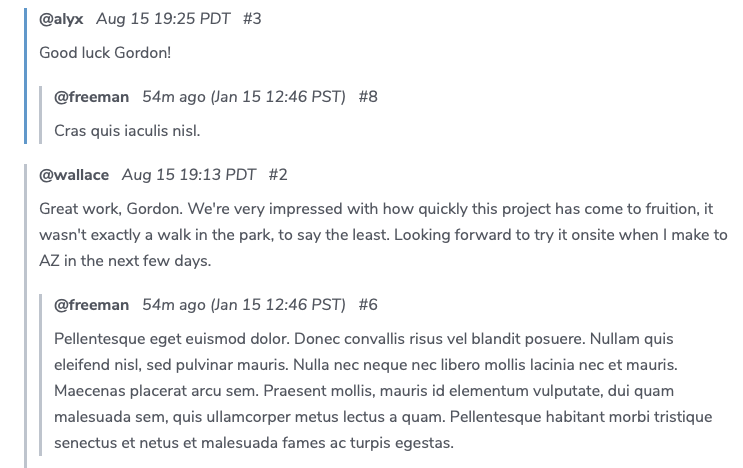743x468 pixels.
Task: Click the "Cras quis iaculis nisl." reply text
Action: pyautogui.click(x=128, y=130)
